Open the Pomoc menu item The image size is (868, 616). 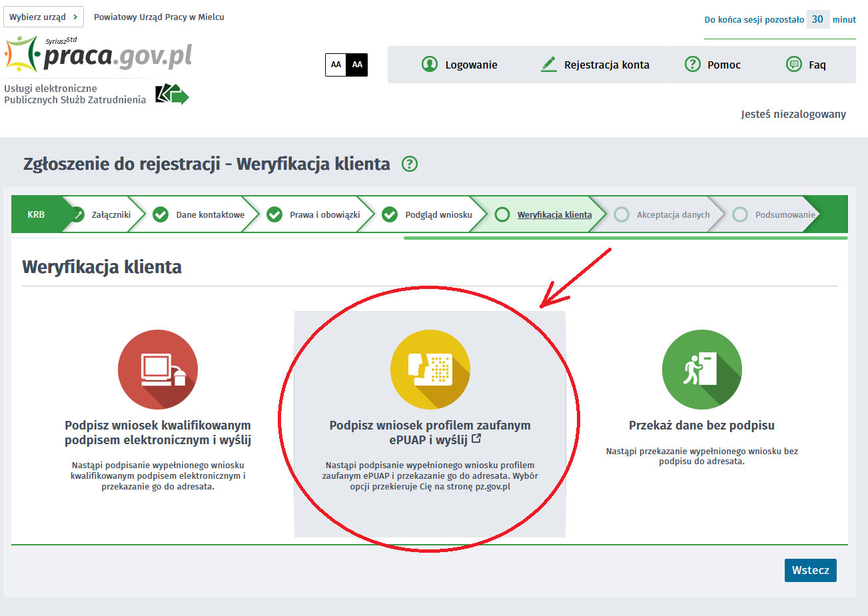713,65
